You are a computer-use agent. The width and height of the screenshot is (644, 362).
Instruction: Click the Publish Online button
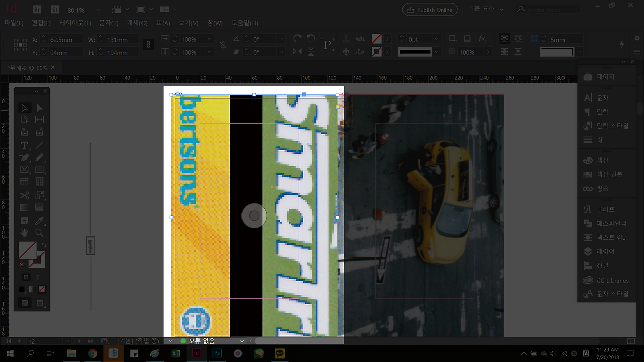click(430, 10)
